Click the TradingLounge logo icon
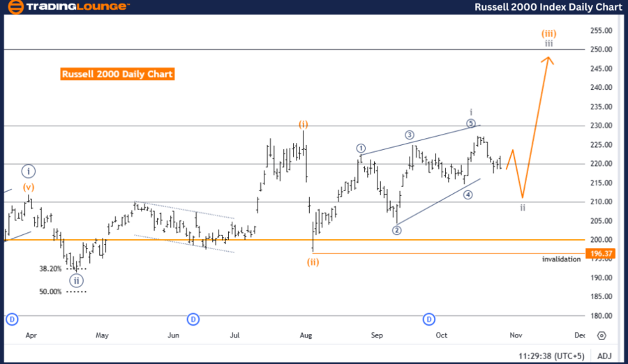Image resolution: width=628 pixels, height=364 pixels. click(x=15, y=6)
